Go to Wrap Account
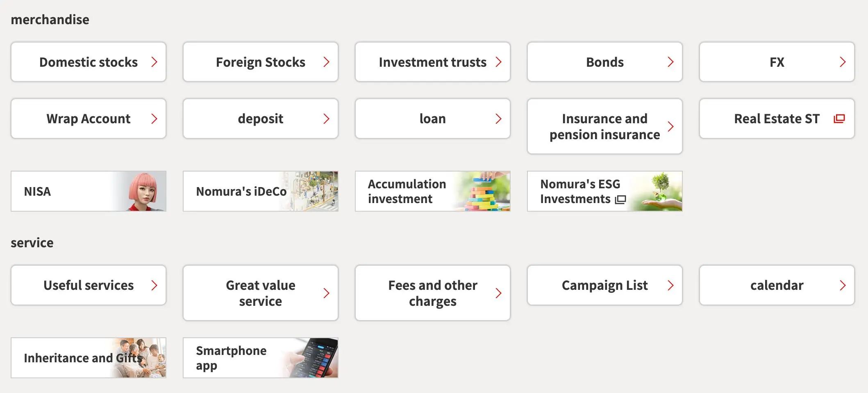Image resolution: width=868 pixels, height=393 pixels. (x=89, y=119)
